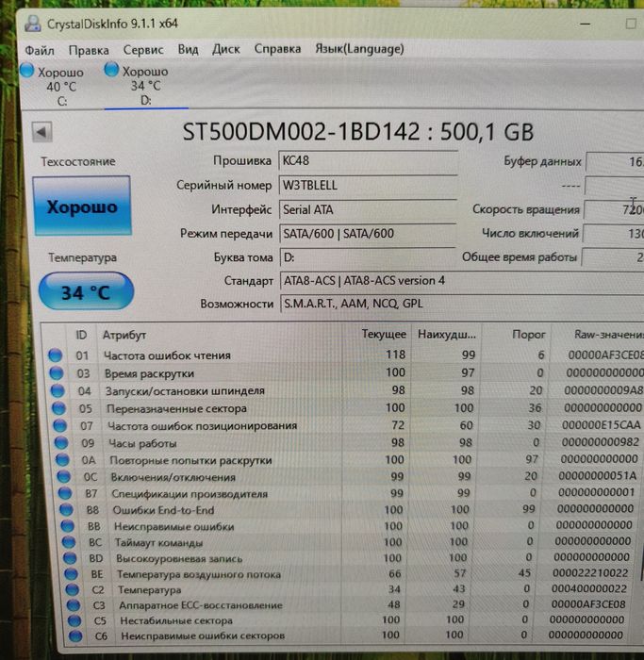Click status icon for C5 Нестабильные сектора

pyautogui.click(x=74, y=620)
